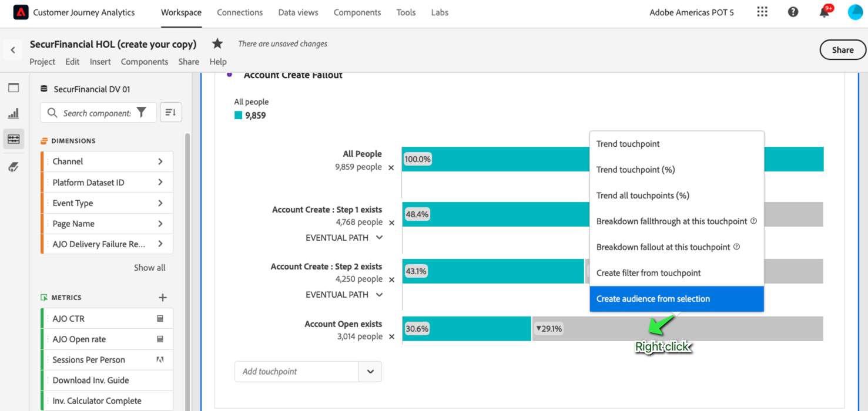The image size is (868, 411).
Task: Expand the Channel dimension chevron
Action: pyautogui.click(x=160, y=161)
